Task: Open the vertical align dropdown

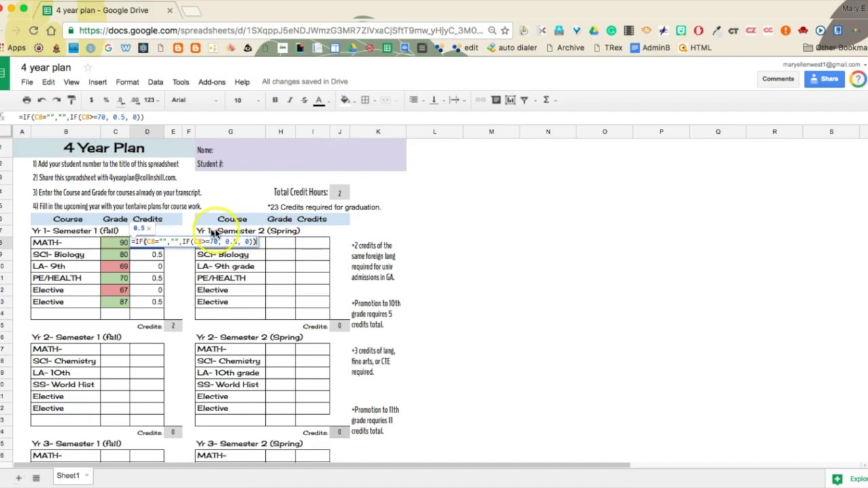Action: click(x=435, y=100)
